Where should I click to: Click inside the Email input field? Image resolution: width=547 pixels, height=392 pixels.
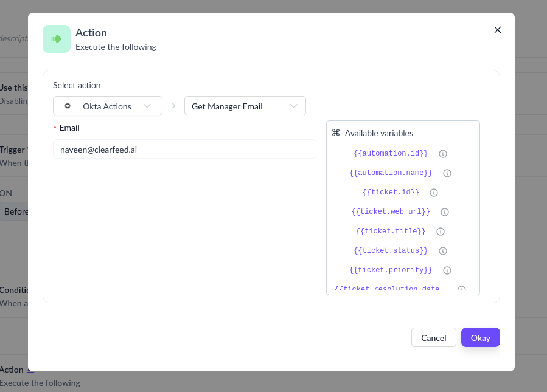185,149
